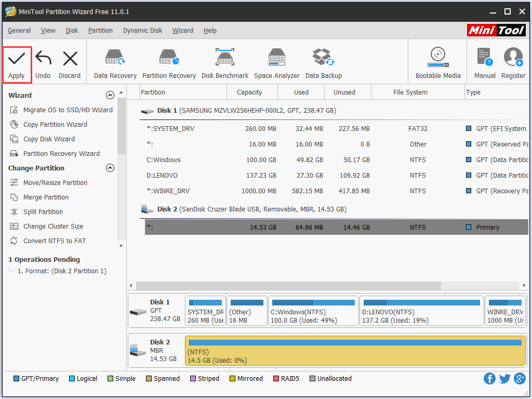
Task: Start Partition Recovery Wizard
Action: tap(55, 154)
